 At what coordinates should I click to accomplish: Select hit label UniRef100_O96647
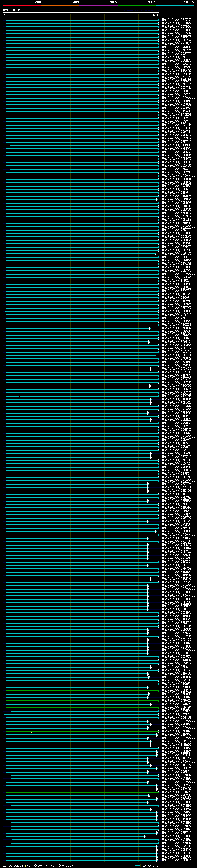[x=177, y=433]
